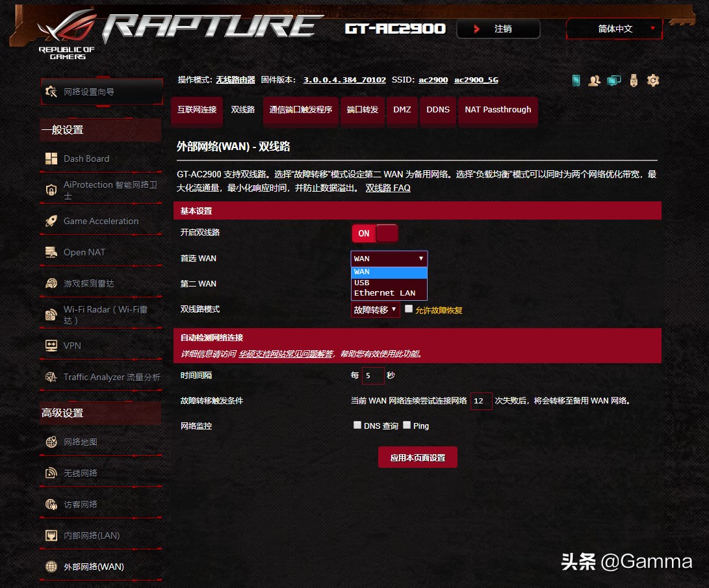Screen dimensions: 709x588
Task: Click the smartphone app status icon
Action: pos(576,81)
